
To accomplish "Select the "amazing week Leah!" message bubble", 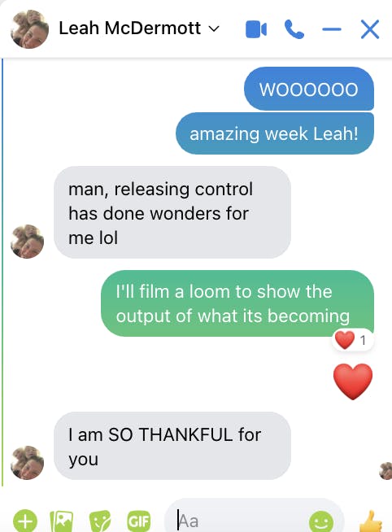I will click(275, 133).
